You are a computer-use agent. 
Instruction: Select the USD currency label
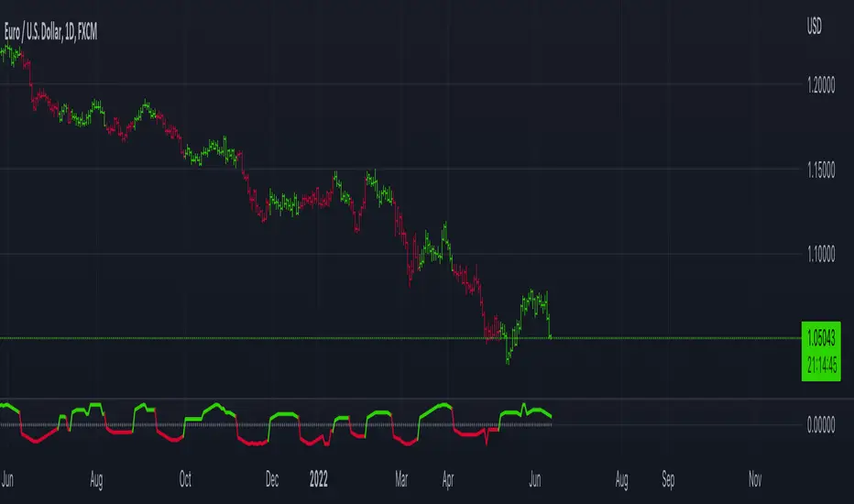[815, 27]
